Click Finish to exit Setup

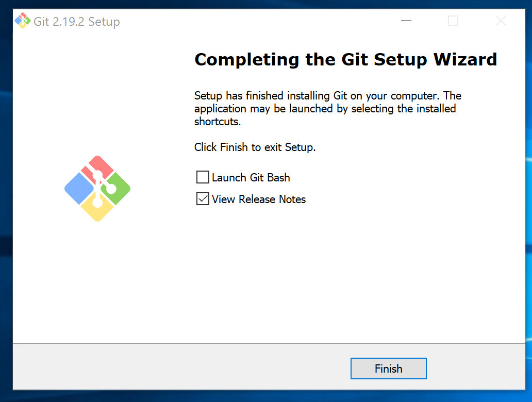point(389,368)
